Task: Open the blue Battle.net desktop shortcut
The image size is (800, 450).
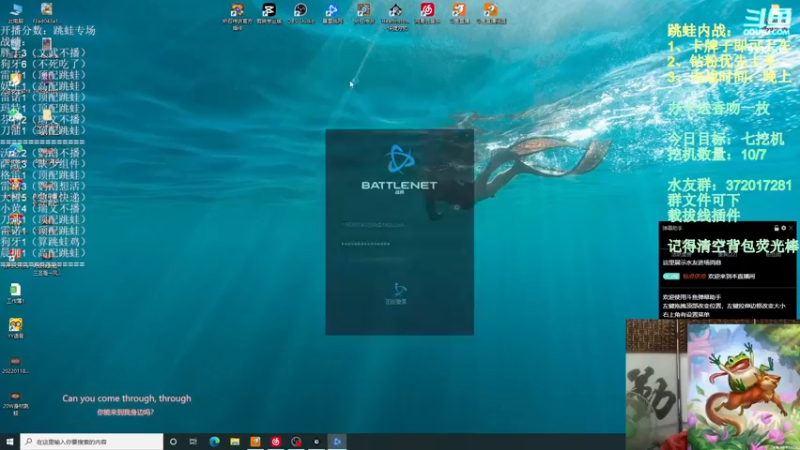Action: coord(332,13)
